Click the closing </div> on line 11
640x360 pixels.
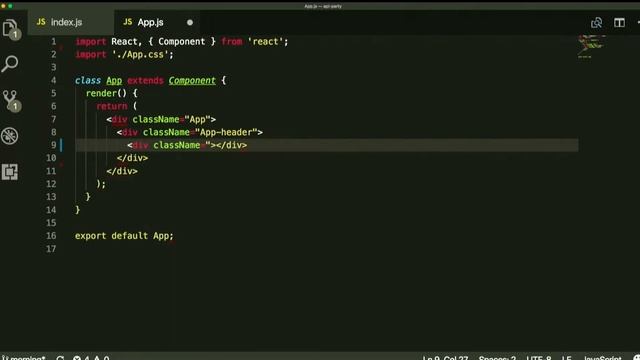pyautogui.click(x=122, y=171)
